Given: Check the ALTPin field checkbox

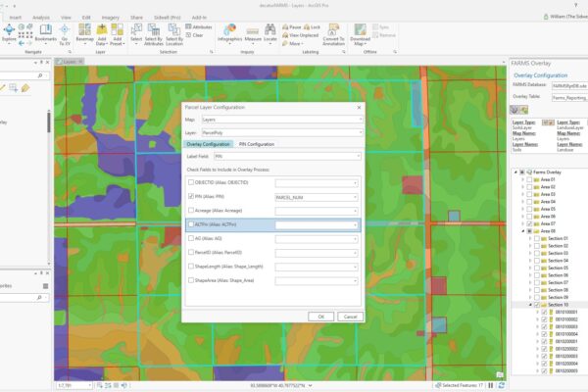Looking at the screenshot, I should [191, 224].
